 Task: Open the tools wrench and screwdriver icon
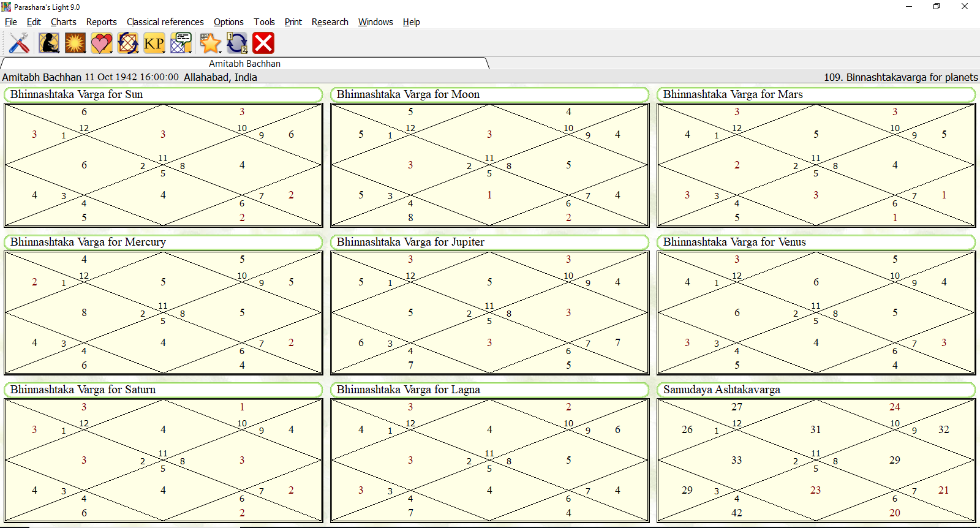coord(19,43)
